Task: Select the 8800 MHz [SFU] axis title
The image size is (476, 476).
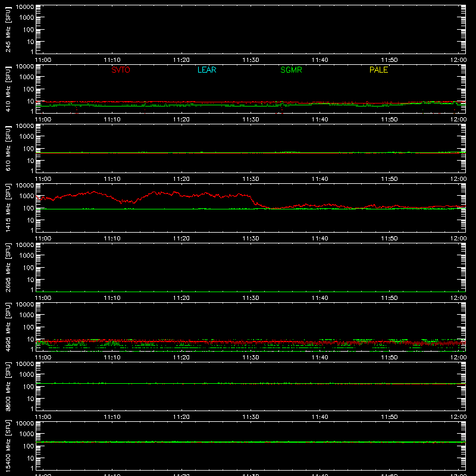Action: tap(8, 386)
